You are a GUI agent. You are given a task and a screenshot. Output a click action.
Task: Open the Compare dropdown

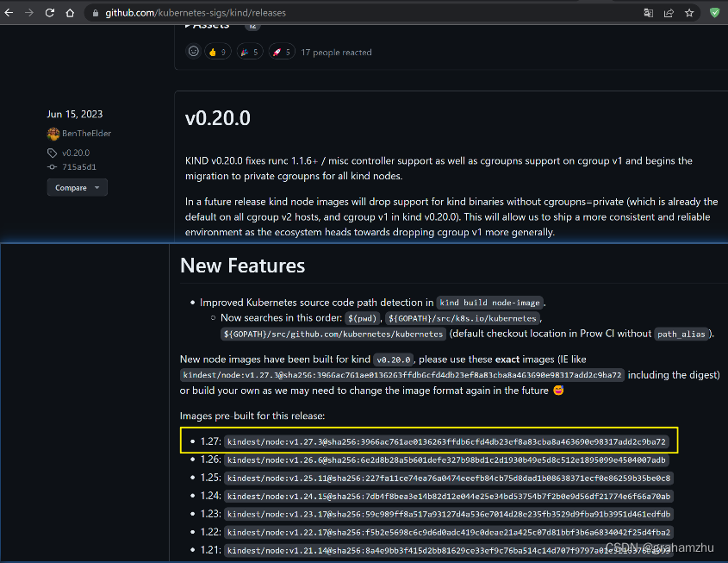pyautogui.click(x=77, y=188)
